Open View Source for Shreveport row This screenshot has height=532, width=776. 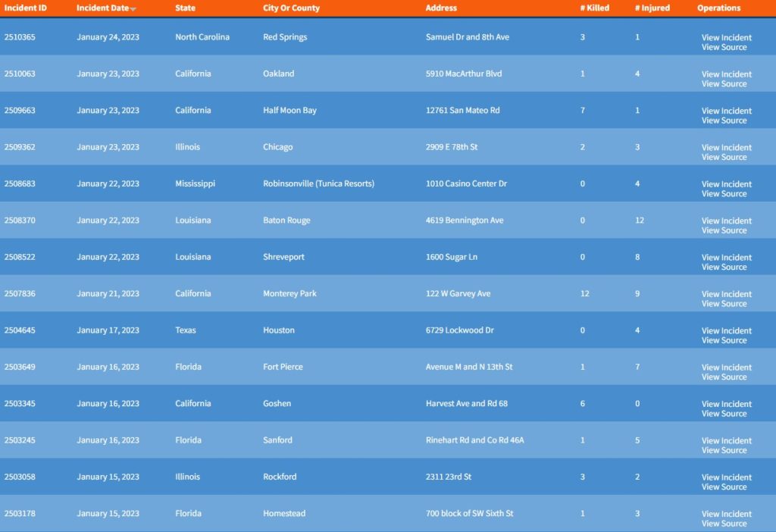[x=724, y=267]
